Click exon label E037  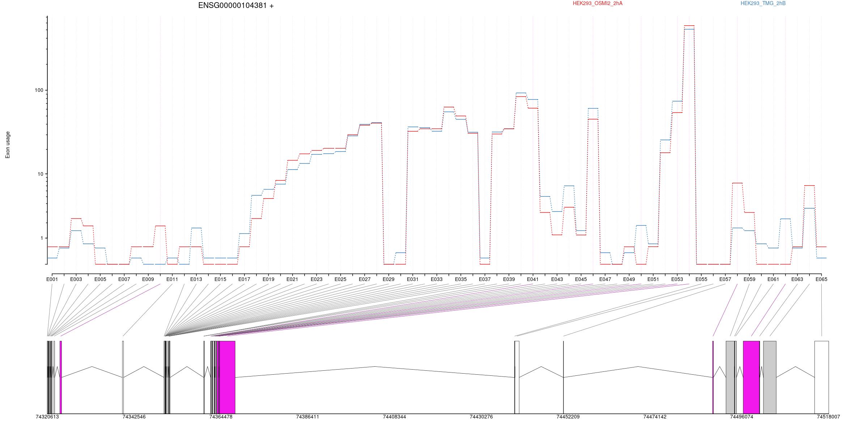[485, 279]
